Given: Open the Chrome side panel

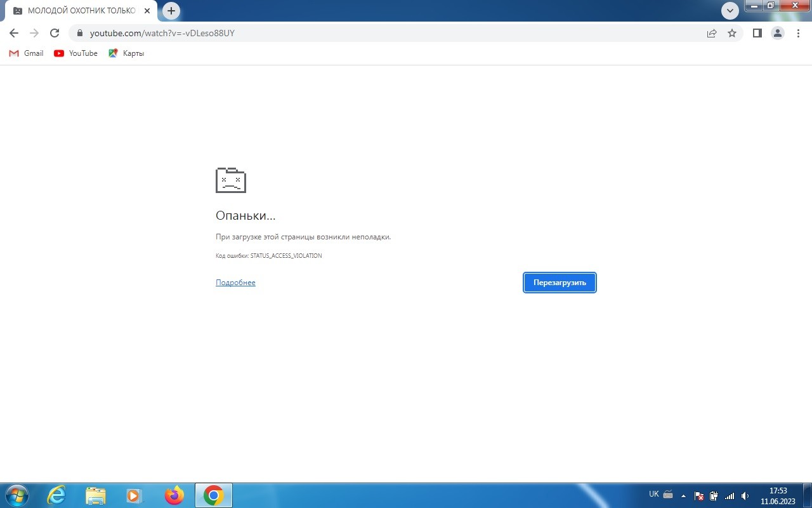Looking at the screenshot, I should click(757, 33).
